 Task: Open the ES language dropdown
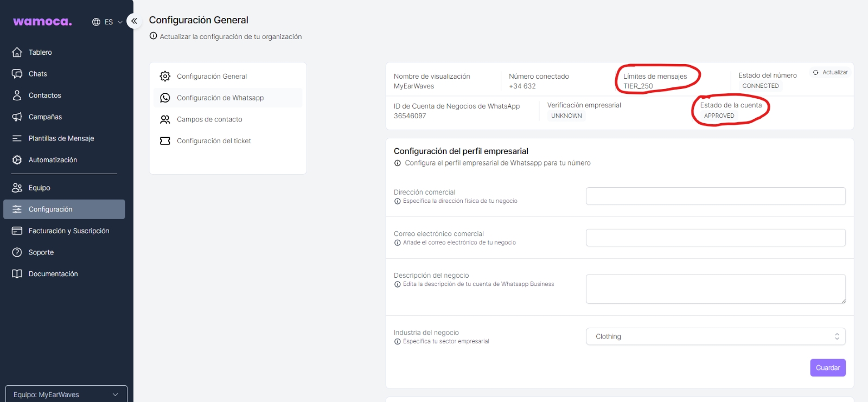point(107,22)
